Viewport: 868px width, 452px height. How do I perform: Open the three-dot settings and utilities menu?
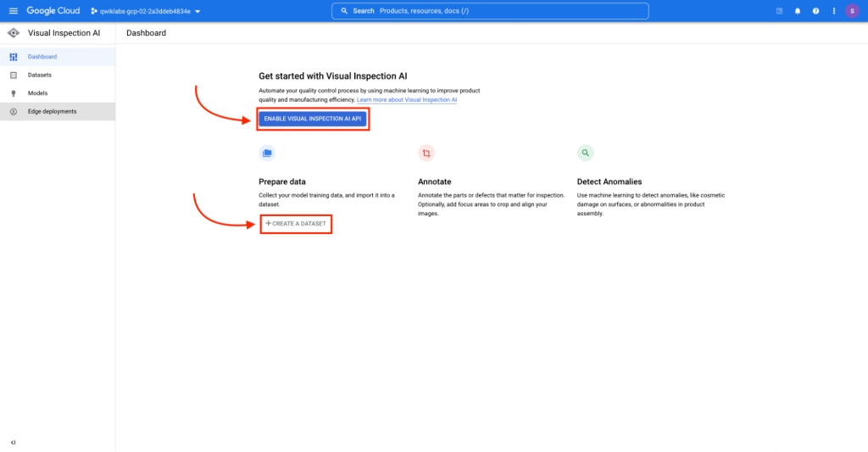[x=834, y=11]
